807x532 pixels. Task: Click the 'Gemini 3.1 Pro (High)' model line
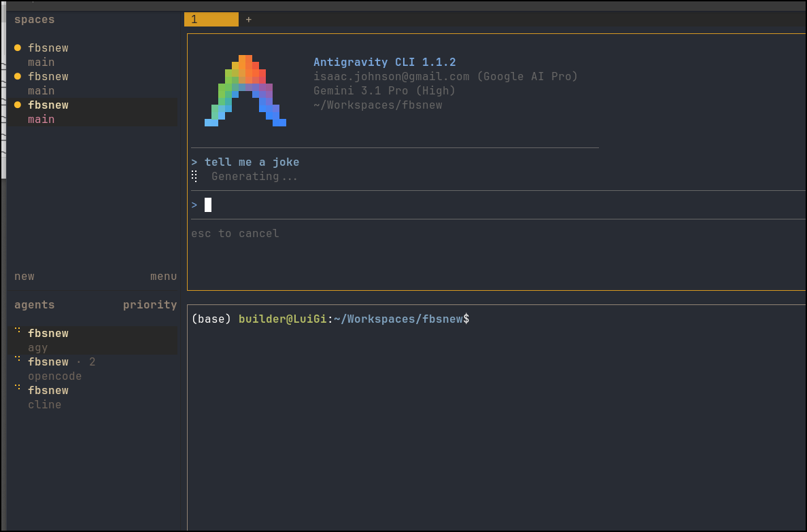point(384,90)
